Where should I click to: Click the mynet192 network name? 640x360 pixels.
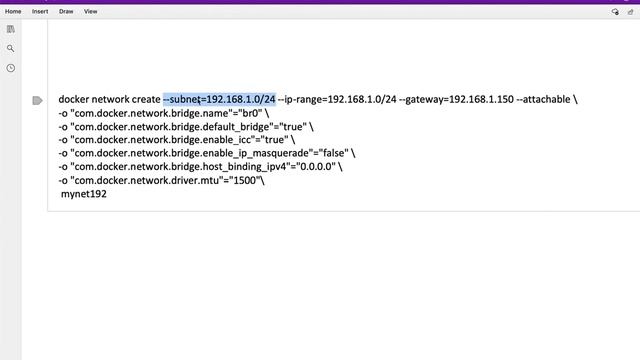[x=84, y=193]
